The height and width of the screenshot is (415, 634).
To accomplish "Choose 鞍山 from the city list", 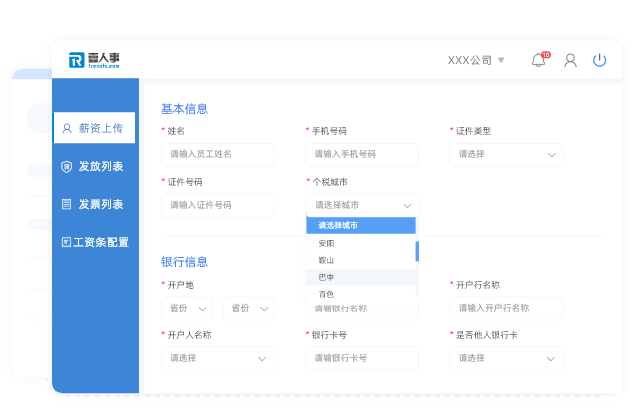I will pyautogui.click(x=361, y=260).
